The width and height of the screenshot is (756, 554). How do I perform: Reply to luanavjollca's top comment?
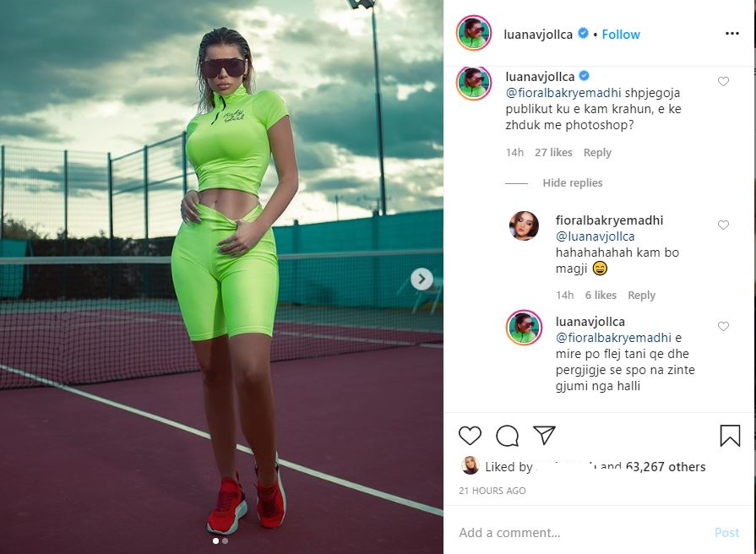[x=597, y=152]
